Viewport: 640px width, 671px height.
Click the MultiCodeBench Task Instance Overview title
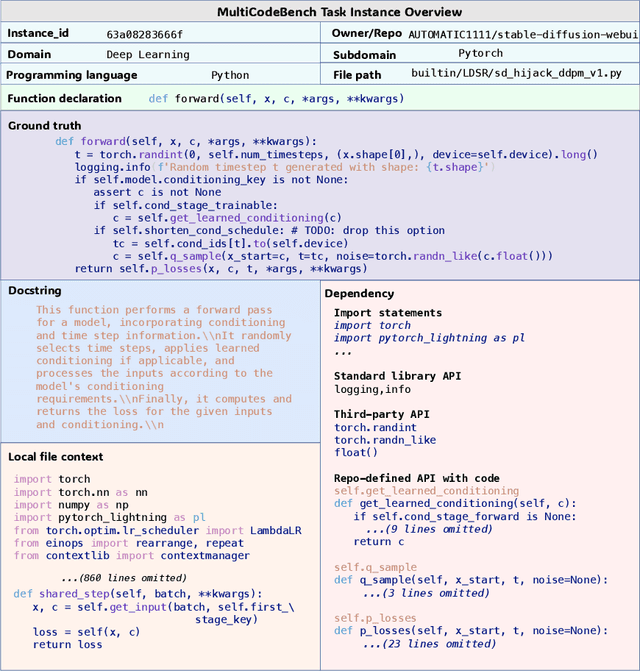pos(320,12)
